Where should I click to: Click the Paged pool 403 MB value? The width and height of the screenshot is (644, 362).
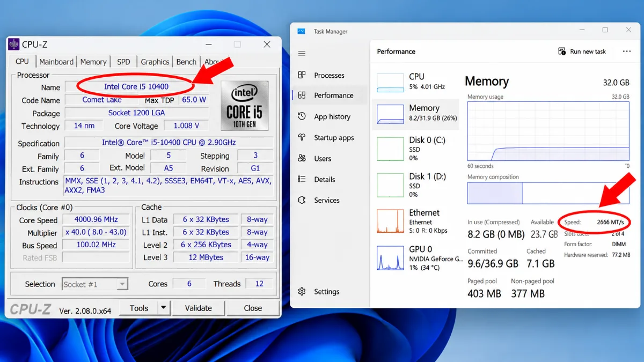click(484, 293)
